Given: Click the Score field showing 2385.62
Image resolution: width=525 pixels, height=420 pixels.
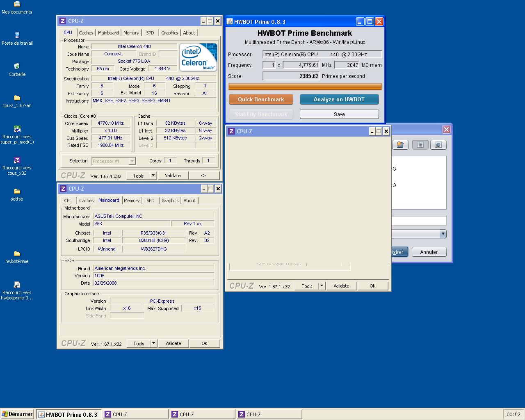Looking at the screenshot, I should click(291, 76).
